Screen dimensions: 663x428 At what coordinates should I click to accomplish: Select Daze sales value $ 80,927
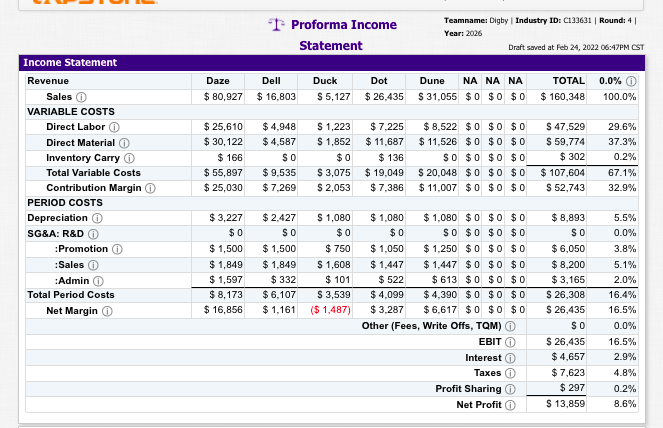(223, 97)
